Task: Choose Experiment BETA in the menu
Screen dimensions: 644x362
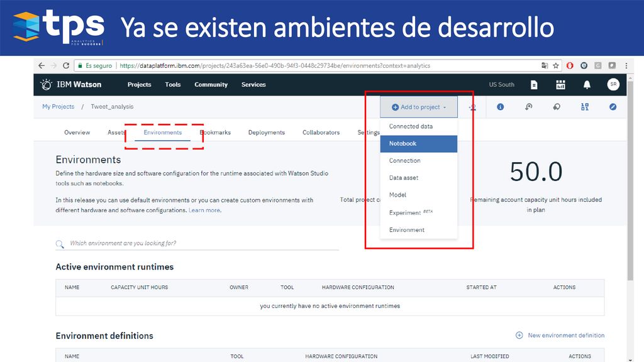Action: (418, 212)
